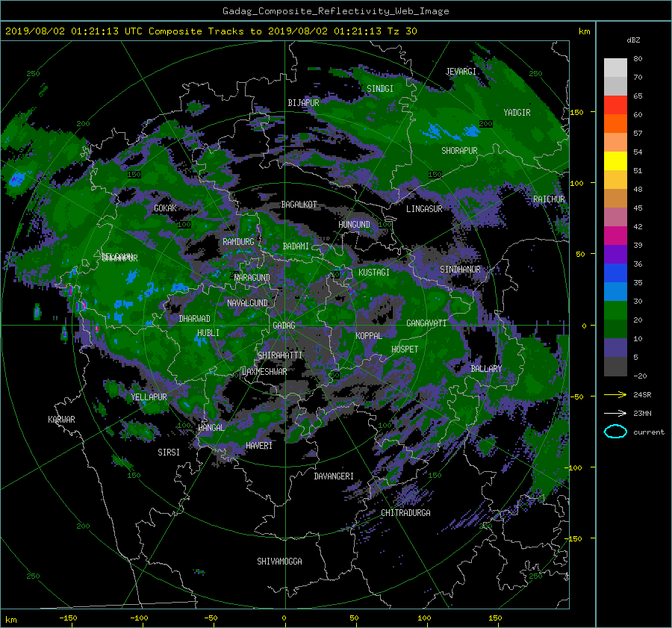Click the BIJAPUR city label
Viewport: 672px width, 628px height.
(x=303, y=103)
